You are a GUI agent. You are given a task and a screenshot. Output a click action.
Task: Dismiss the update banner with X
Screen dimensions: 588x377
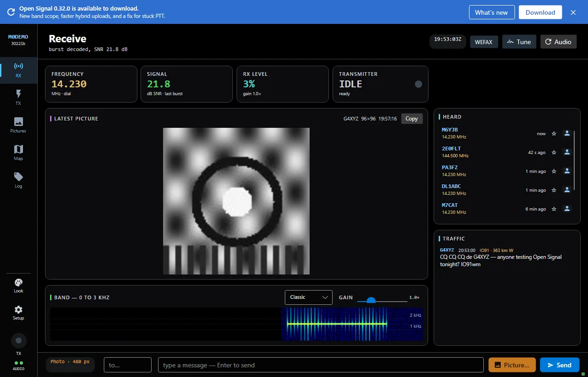[x=573, y=12]
